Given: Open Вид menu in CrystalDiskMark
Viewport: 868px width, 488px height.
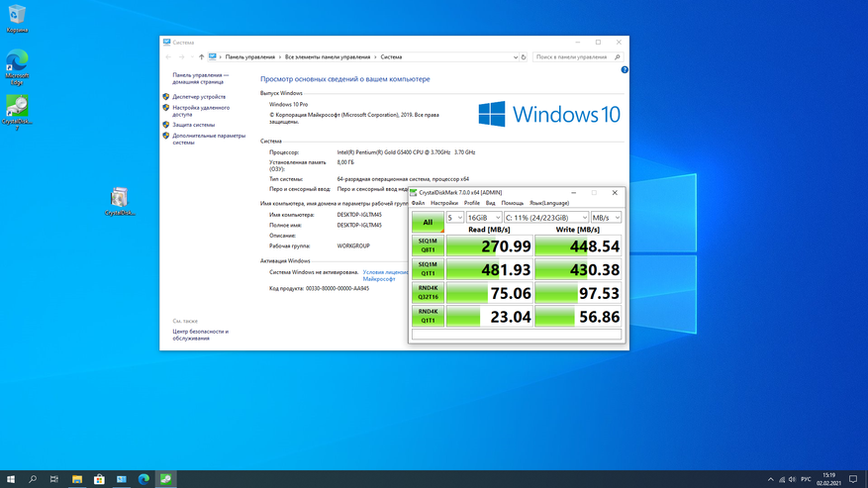Looking at the screenshot, I should pos(490,203).
